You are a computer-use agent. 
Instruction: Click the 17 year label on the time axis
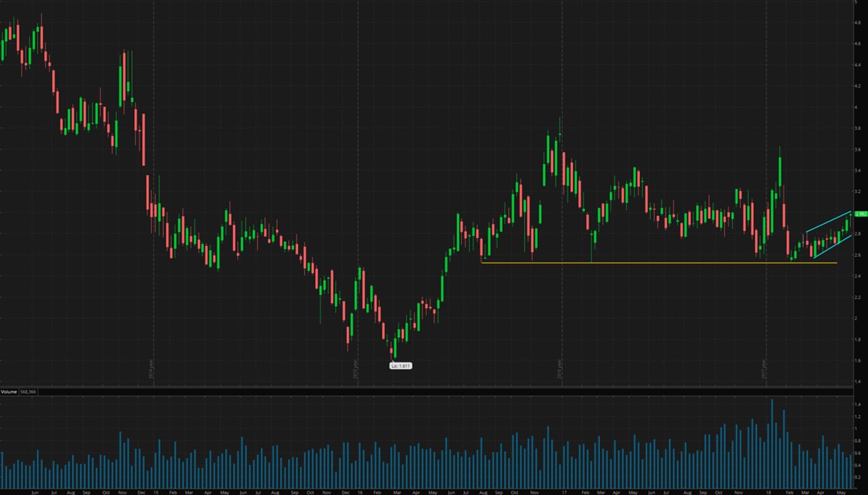click(564, 491)
